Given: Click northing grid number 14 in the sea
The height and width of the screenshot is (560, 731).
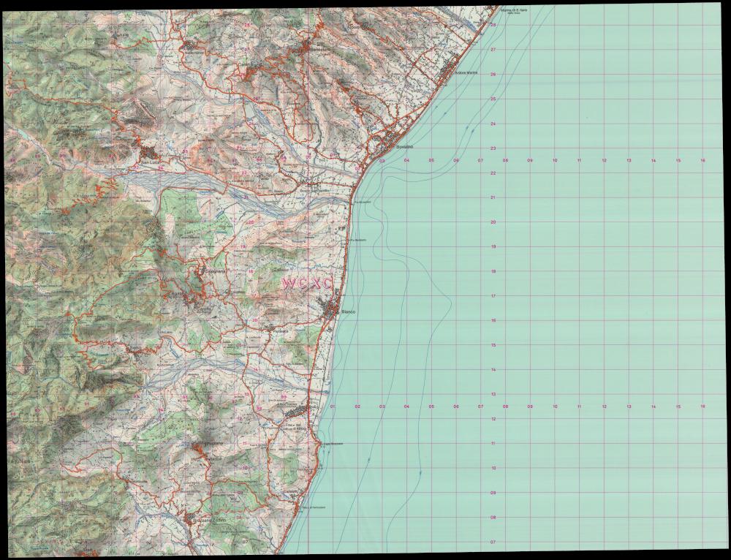Looking at the screenshot, I should click(493, 370).
